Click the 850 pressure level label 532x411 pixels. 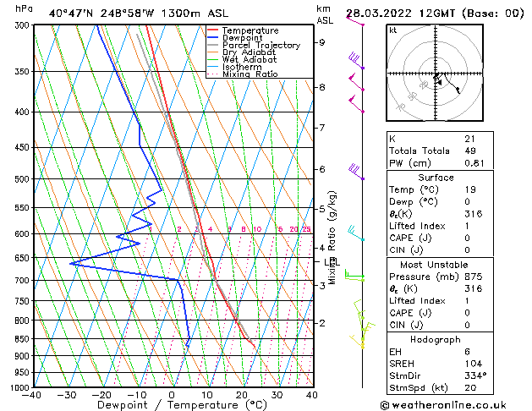(x=24, y=339)
